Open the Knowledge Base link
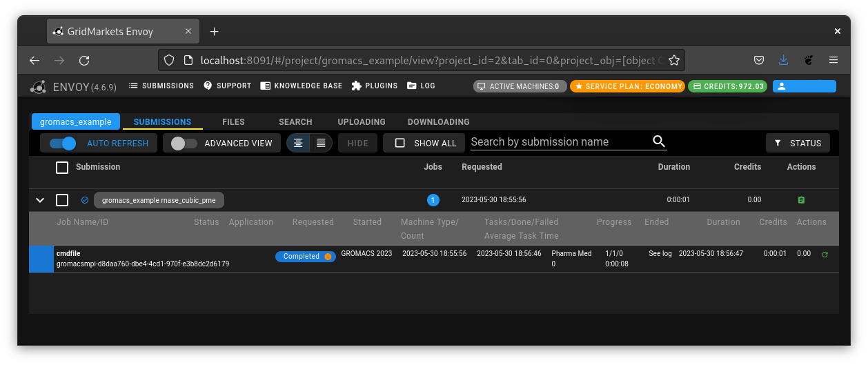Viewport: 868px width, 365px height. tap(302, 86)
